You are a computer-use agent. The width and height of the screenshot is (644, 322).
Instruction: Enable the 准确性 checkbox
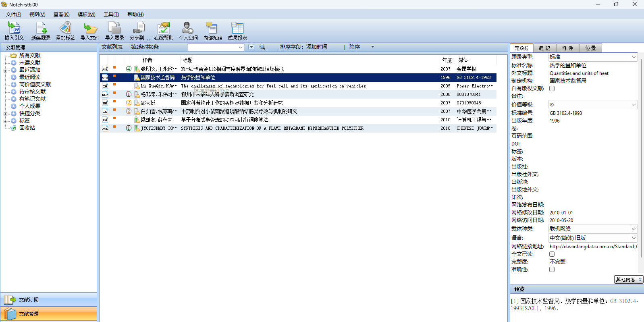tap(552, 270)
